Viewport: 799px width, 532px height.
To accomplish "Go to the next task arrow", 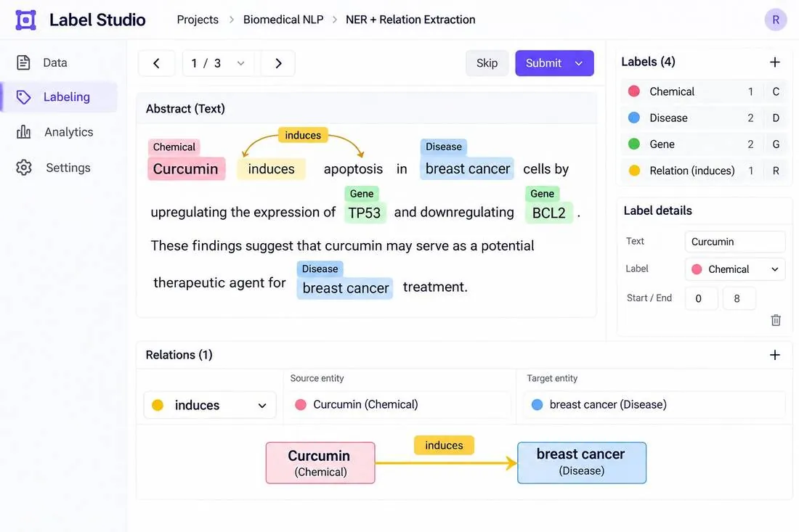I will [x=278, y=63].
